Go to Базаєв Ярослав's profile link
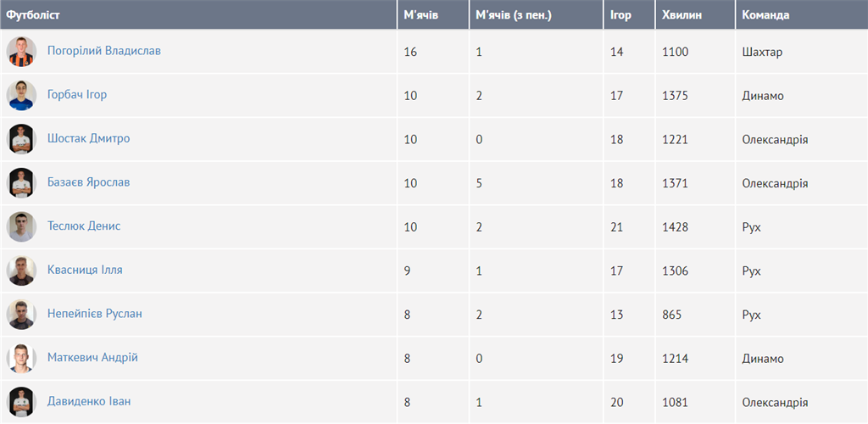This screenshot has width=868, height=424. coord(89,182)
